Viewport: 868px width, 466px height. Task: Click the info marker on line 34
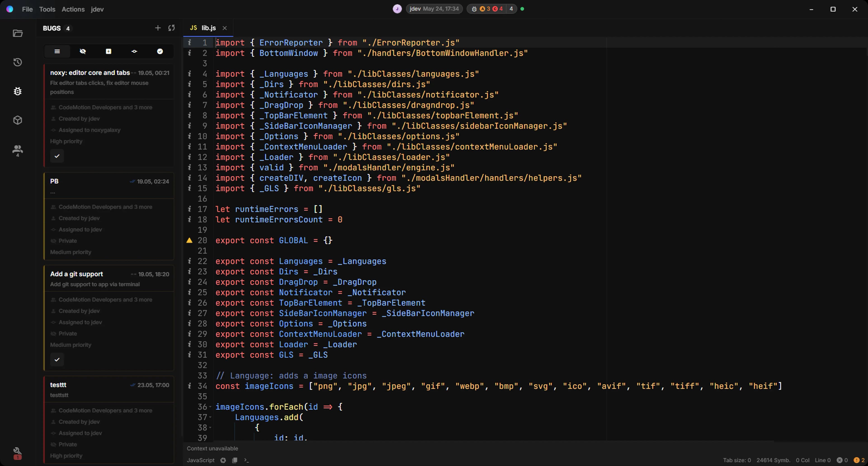189,386
